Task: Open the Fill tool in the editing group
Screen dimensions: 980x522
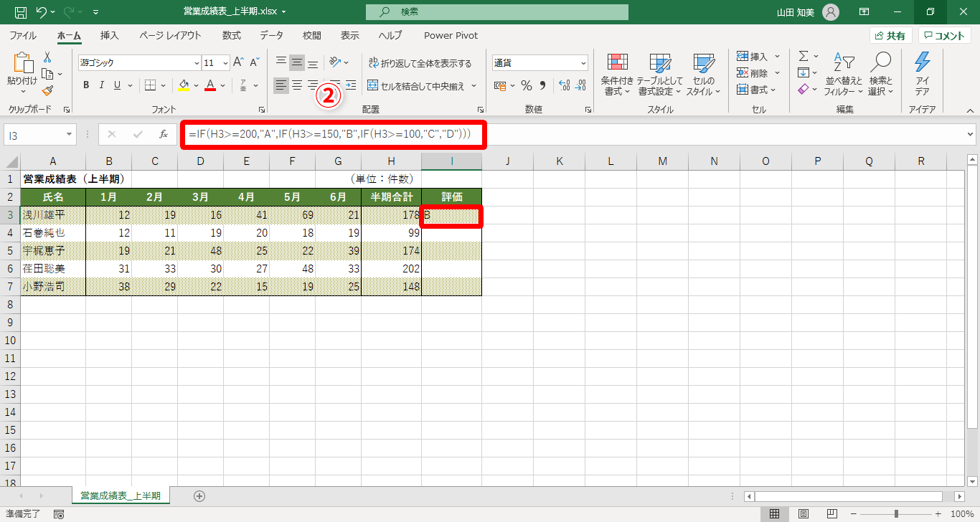Action: pos(804,72)
